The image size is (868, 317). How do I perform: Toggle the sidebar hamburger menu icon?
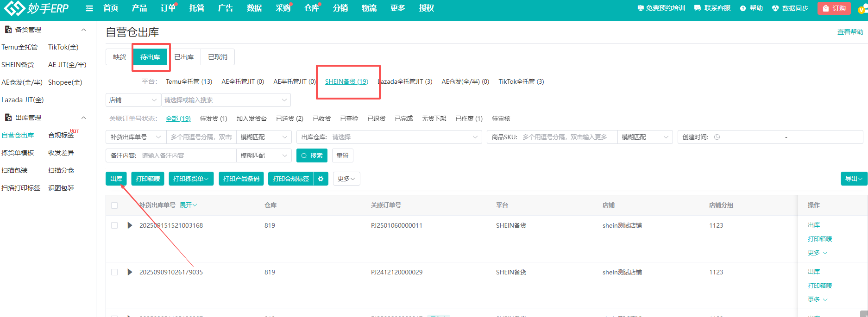tap(89, 8)
